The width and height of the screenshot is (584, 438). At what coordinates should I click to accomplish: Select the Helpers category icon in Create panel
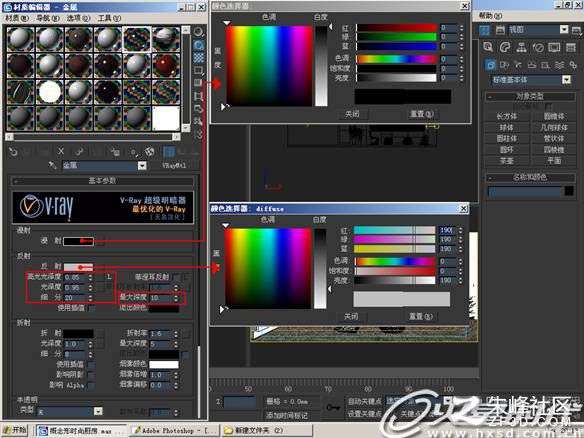point(546,65)
